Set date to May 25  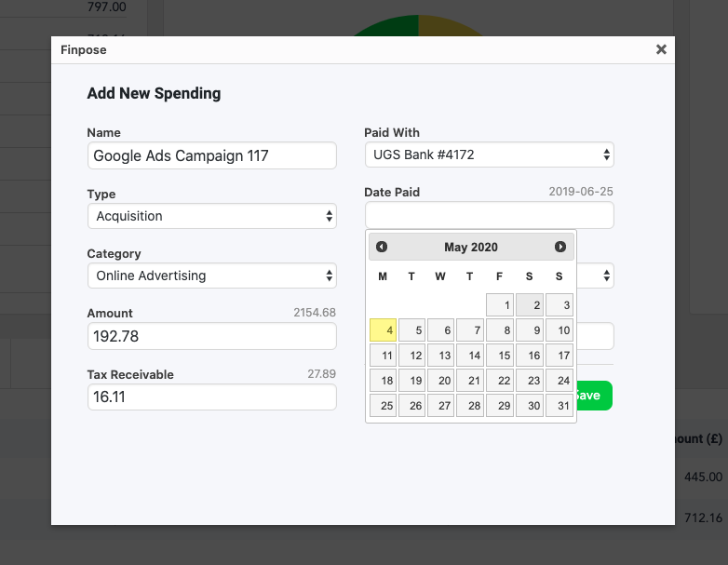pyautogui.click(x=383, y=405)
